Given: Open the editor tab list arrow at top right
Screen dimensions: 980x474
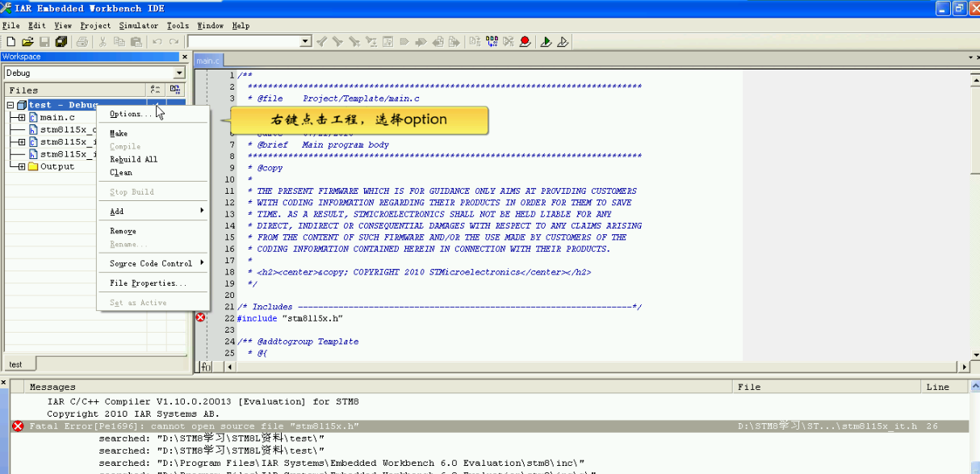Looking at the screenshot, I should (x=969, y=58).
